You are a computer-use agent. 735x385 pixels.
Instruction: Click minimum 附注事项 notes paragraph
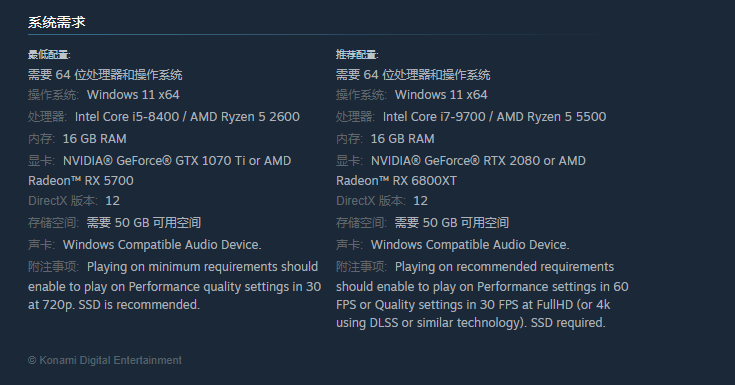(x=174, y=286)
